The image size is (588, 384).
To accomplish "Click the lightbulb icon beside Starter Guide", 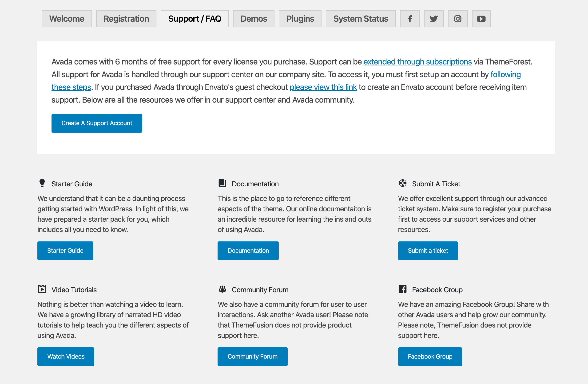I will tap(42, 183).
